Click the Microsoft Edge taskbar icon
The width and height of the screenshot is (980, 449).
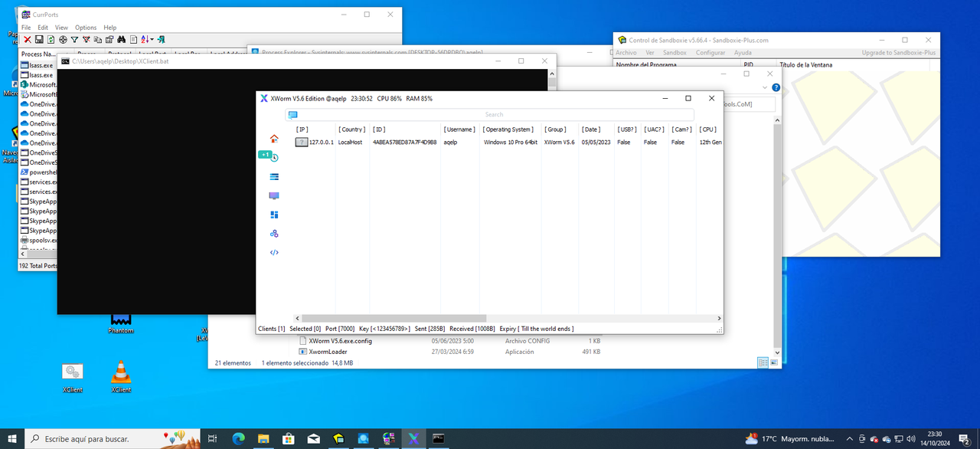[238, 438]
